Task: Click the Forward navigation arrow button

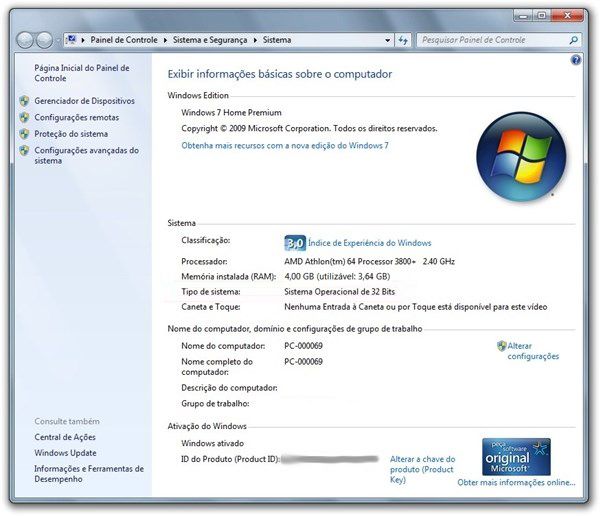Action: (x=44, y=40)
